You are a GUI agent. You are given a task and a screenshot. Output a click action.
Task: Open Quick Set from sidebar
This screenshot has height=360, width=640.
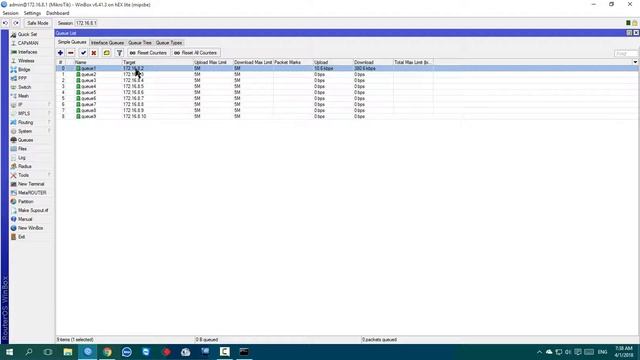tap(27, 34)
